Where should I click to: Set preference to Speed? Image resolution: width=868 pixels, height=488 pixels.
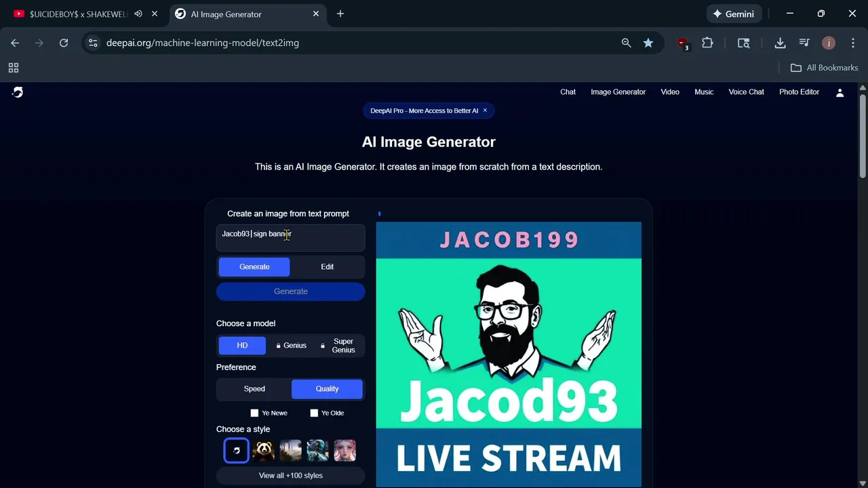pos(254,389)
